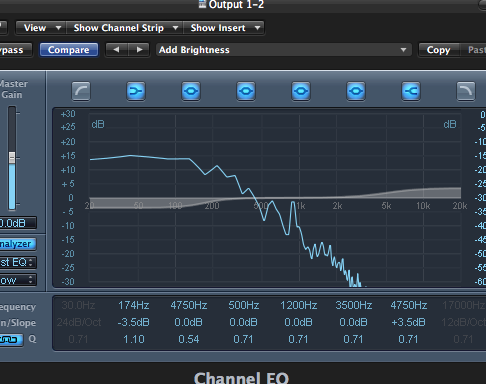Open the analyzer resolution pop-up menu
486x384 pixels.
[18, 280]
